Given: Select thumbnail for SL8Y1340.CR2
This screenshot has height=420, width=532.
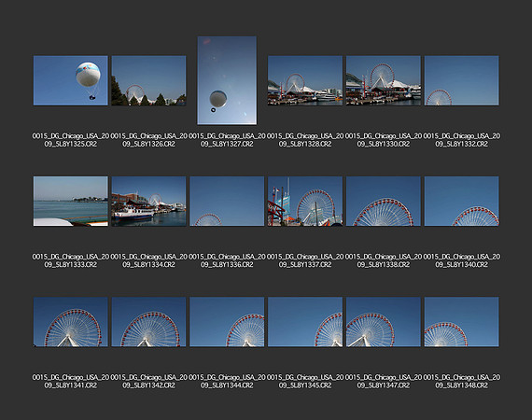Looking at the screenshot, I should 461,201.
